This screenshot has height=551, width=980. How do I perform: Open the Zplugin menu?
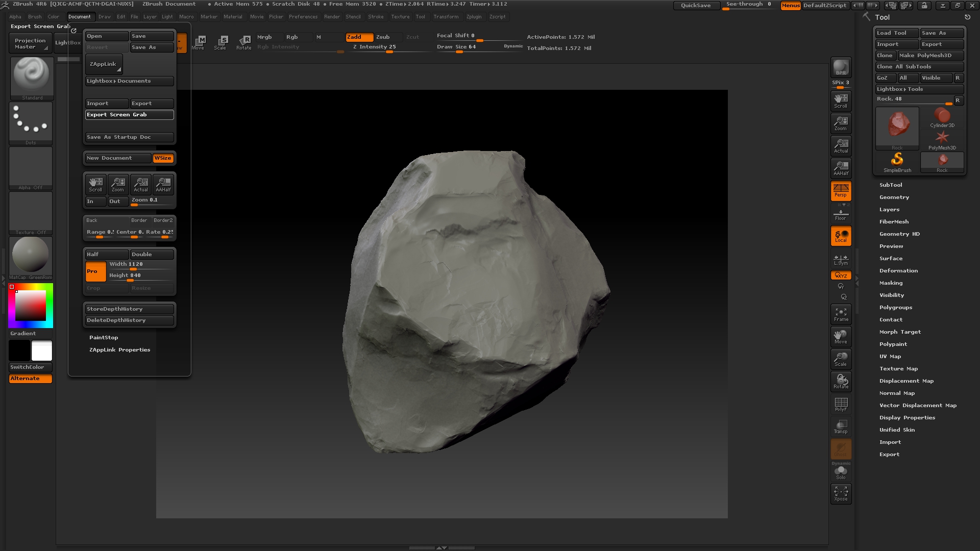(474, 17)
